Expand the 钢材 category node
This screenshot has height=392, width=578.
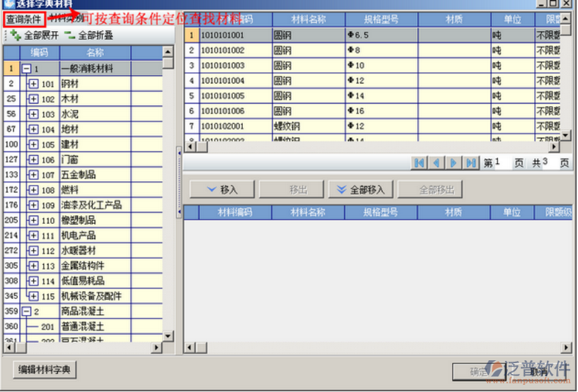tap(33, 84)
